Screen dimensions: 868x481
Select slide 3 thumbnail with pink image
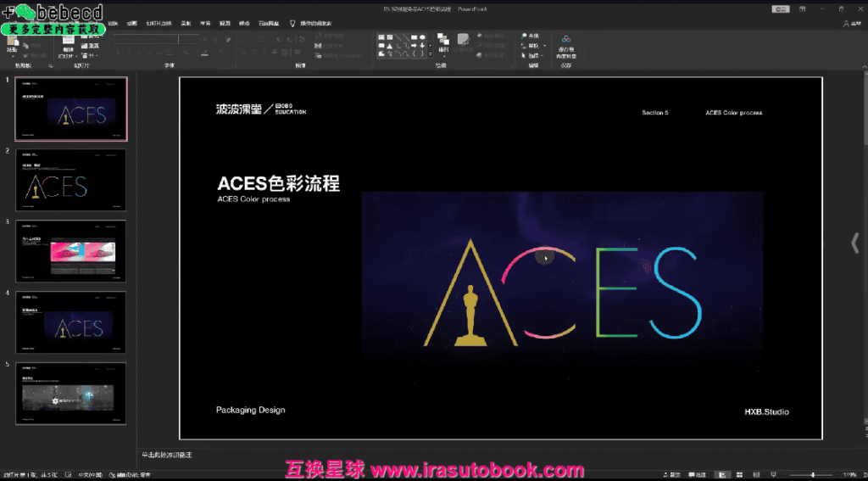click(71, 251)
